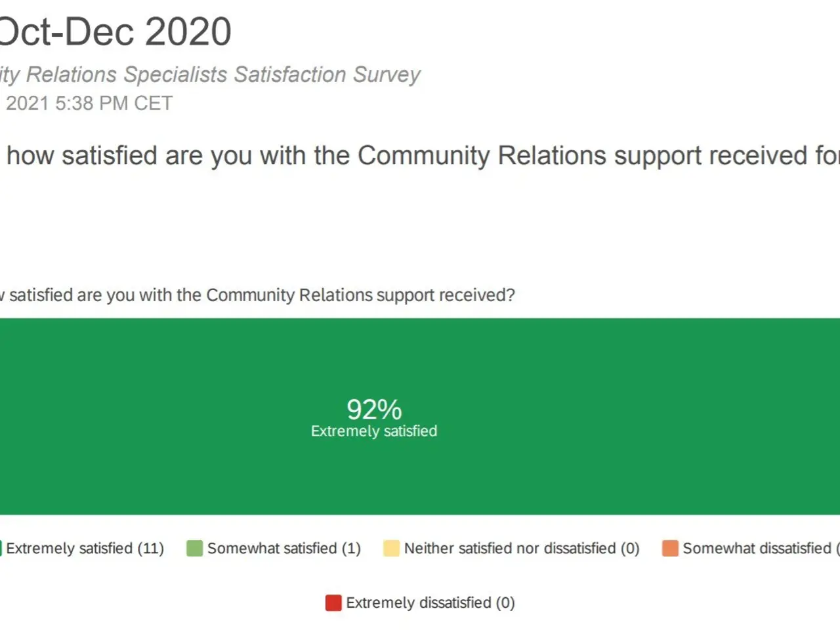The height and width of the screenshot is (630, 840).
Task: Select the 'Somewhat satisfied (1)' legend label
Action: pyautogui.click(x=283, y=548)
